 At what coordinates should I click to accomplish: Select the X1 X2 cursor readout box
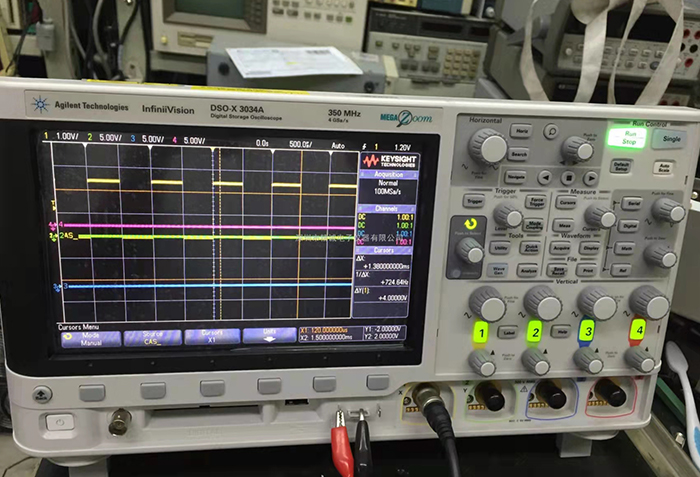330,334
